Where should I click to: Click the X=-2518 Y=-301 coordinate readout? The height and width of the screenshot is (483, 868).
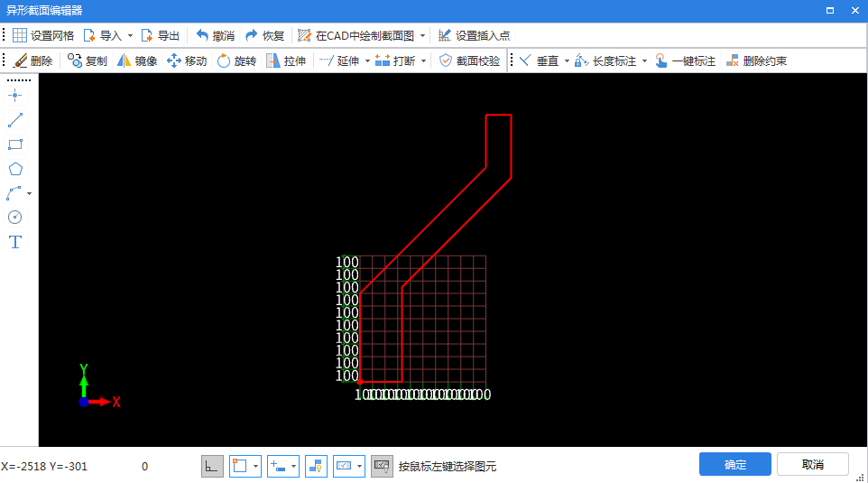(x=44, y=467)
